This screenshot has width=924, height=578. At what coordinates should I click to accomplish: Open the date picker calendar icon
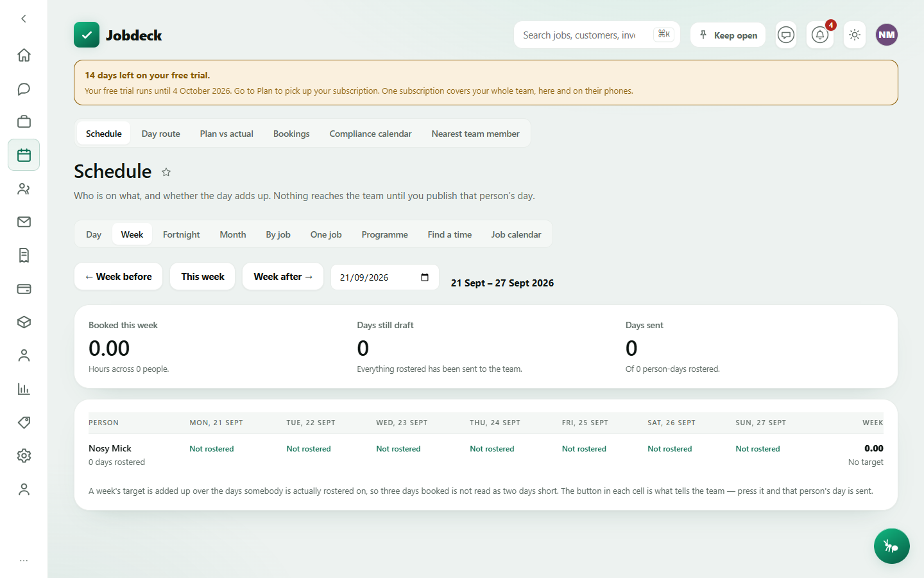coord(425,277)
